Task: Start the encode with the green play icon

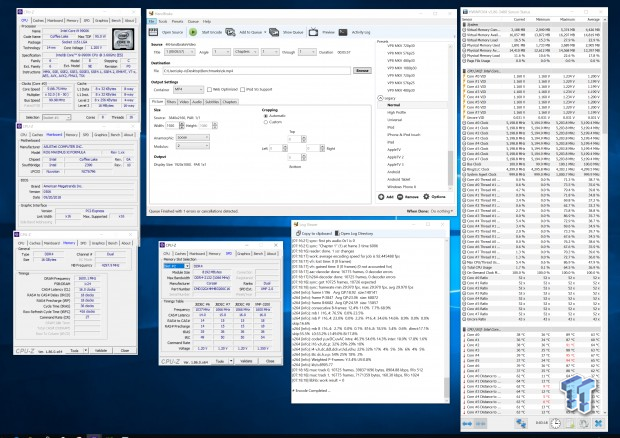Action: [x=193, y=32]
